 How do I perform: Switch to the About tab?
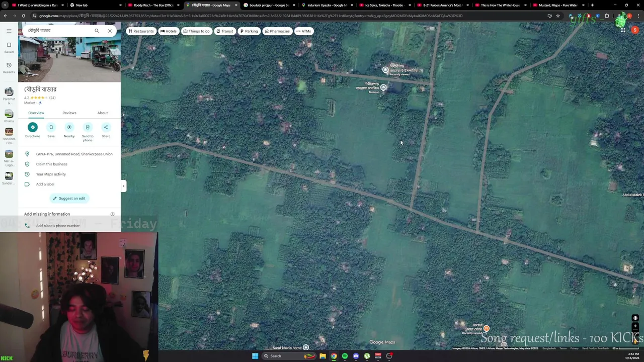(102, 113)
